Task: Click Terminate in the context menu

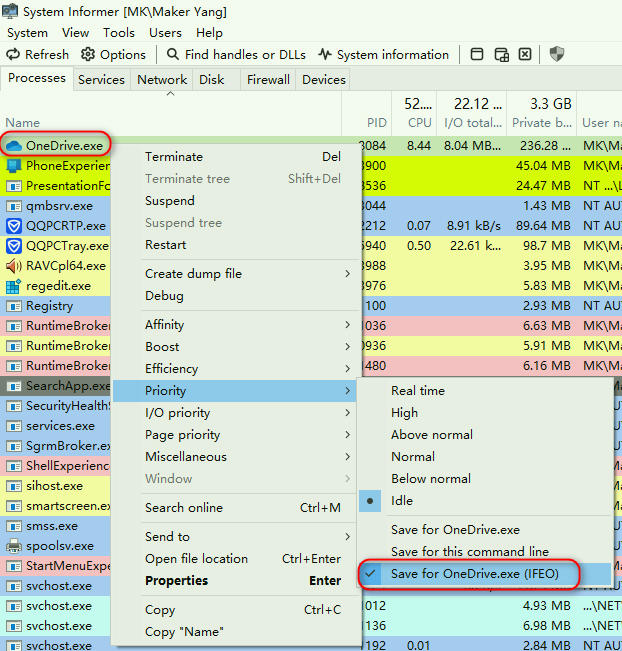Action: click(174, 157)
